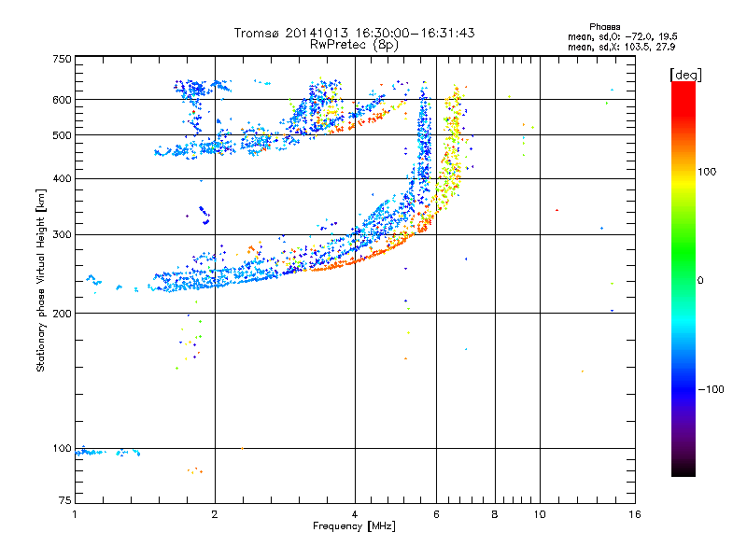Viewport: 747px width, 560px height.
Task: Click the colorbar tick label '-100'
Action: pos(711,389)
